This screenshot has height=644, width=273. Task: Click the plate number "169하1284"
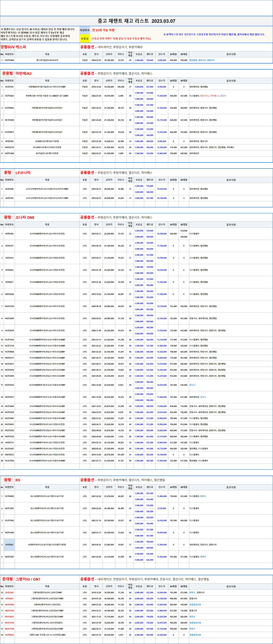click(x=9, y=154)
